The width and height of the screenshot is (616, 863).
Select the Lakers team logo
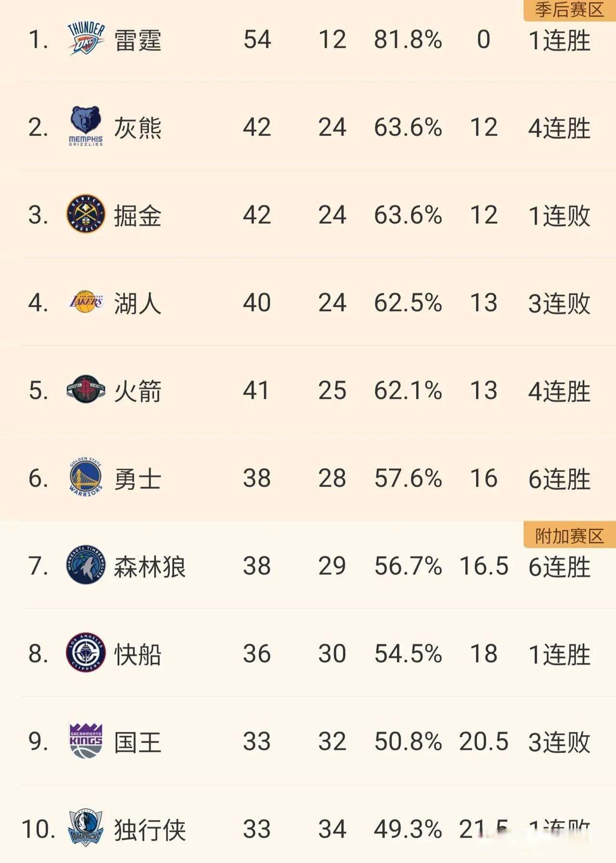coord(85,302)
